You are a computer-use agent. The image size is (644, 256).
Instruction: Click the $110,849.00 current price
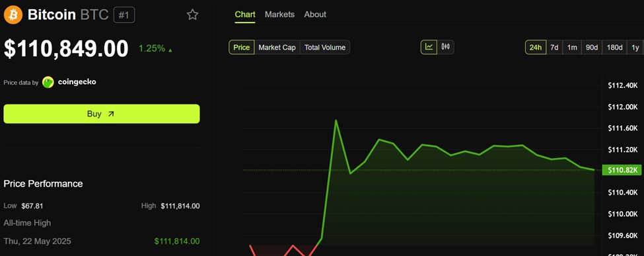(66, 48)
